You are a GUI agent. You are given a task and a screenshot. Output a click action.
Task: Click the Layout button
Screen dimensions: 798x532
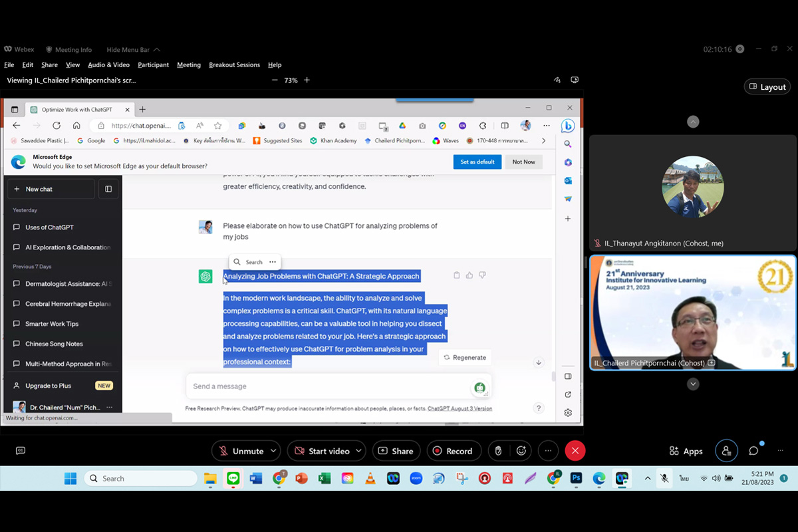click(x=767, y=86)
